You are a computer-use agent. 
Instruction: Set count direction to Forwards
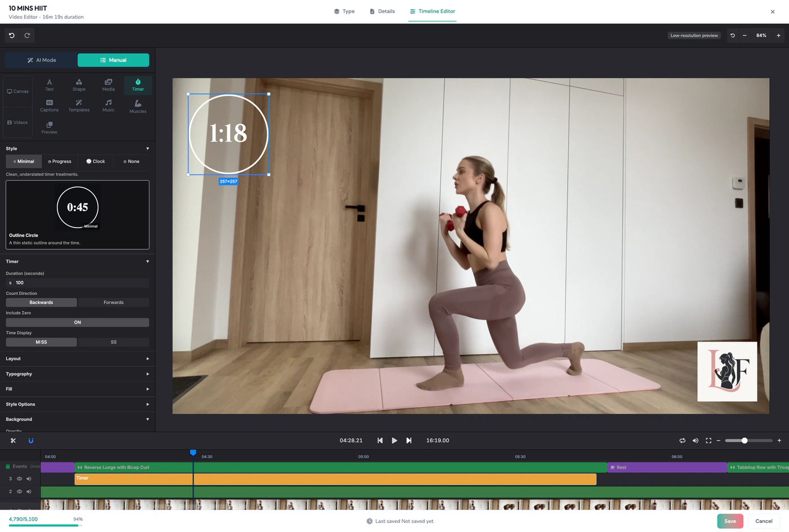coord(114,303)
